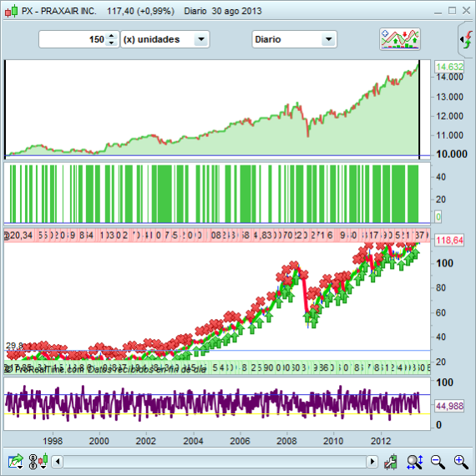Click the 14.632 equity value label

click(x=449, y=67)
